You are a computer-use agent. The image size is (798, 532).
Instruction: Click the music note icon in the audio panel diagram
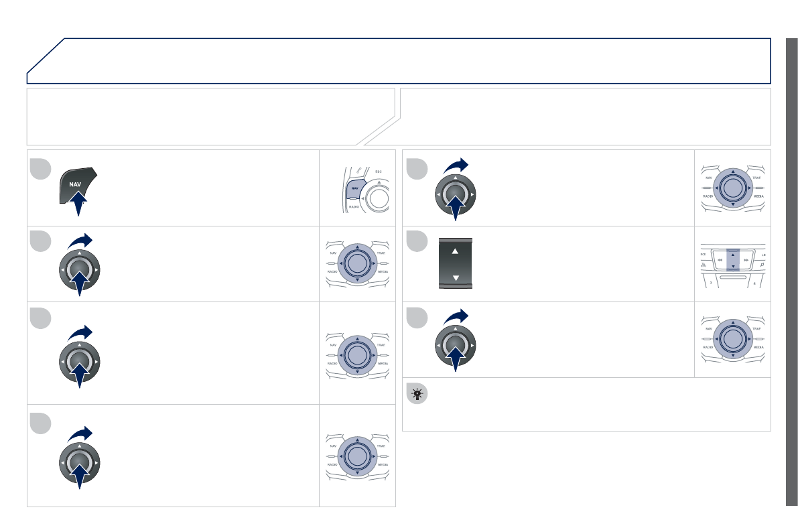(x=761, y=265)
